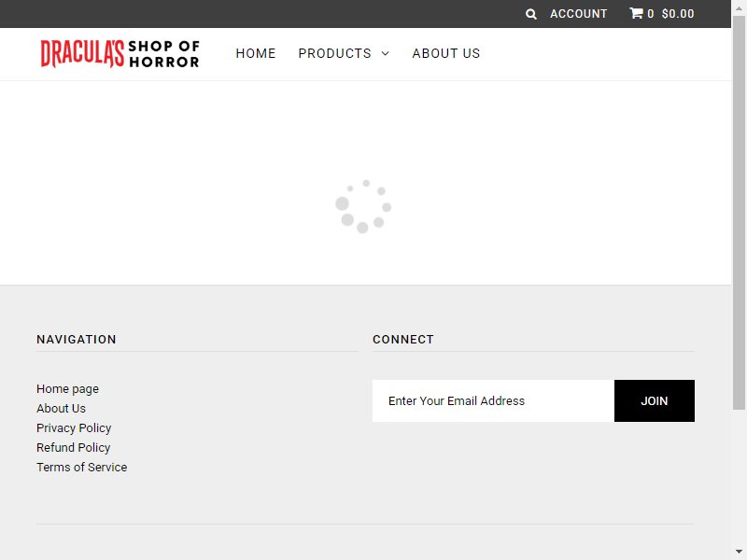Read the Privacy Policy link
Viewport: 747px width, 560px height.
point(74,428)
